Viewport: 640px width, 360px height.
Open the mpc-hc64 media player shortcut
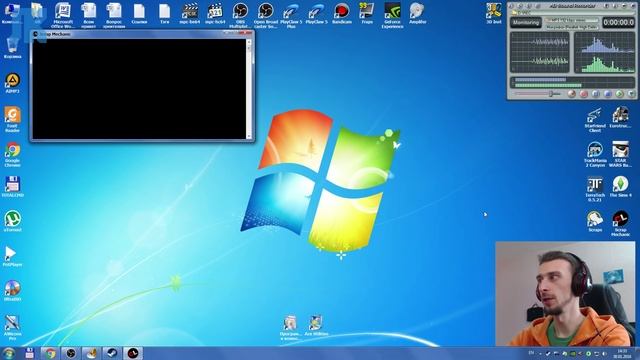(x=215, y=13)
